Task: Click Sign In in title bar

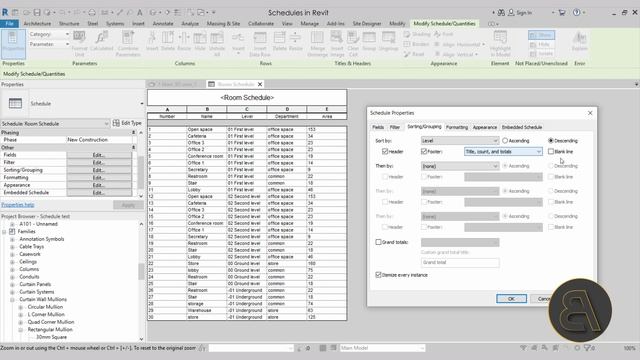Action: click(x=520, y=13)
